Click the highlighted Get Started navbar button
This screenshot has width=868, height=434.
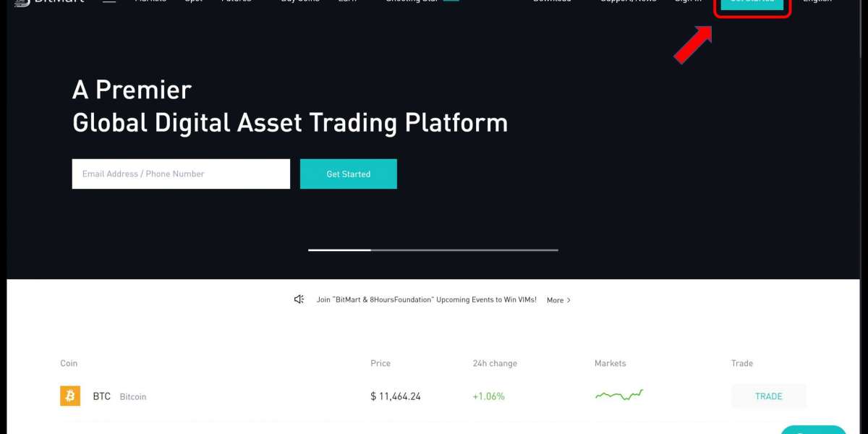pos(752,4)
